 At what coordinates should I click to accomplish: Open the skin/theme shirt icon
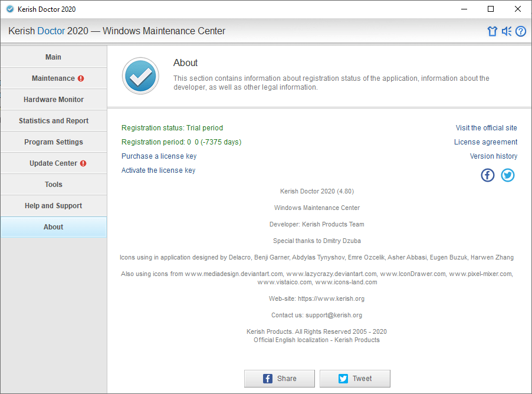(492, 31)
